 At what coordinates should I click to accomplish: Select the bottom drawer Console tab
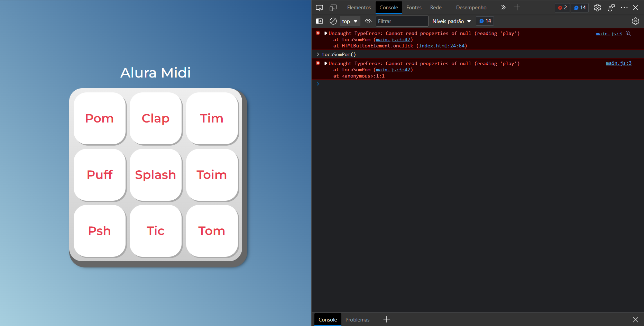[x=328, y=319]
